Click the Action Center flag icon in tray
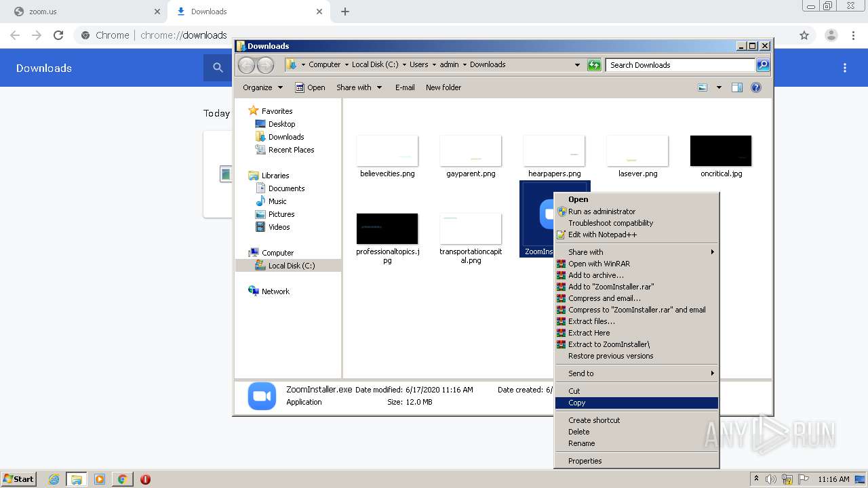The image size is (868, 488). [804, 479]
